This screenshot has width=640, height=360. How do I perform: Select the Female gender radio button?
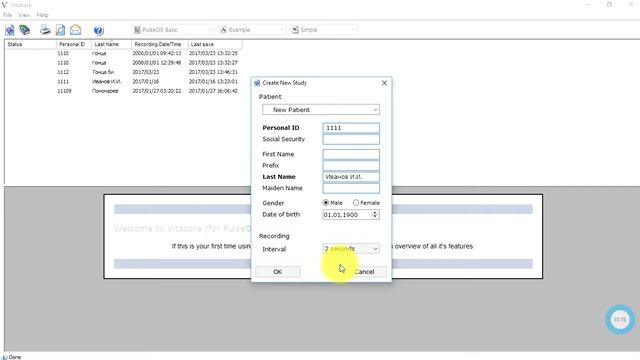pyautogui.click(x=356, y=202)
